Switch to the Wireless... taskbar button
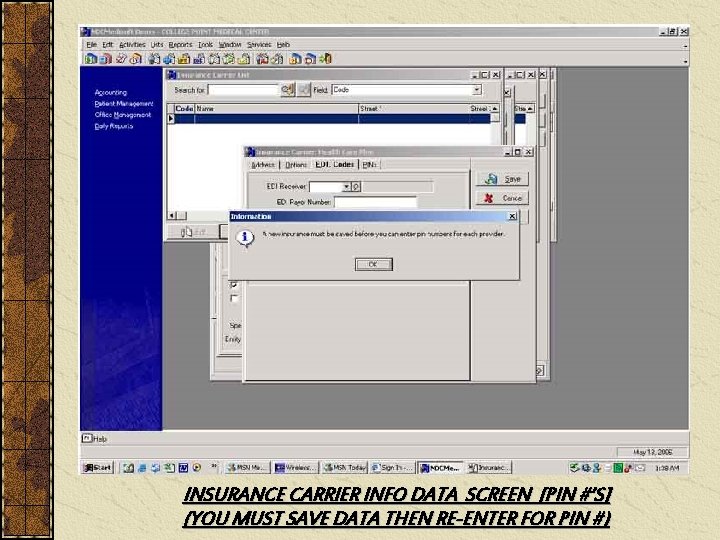 296,468
